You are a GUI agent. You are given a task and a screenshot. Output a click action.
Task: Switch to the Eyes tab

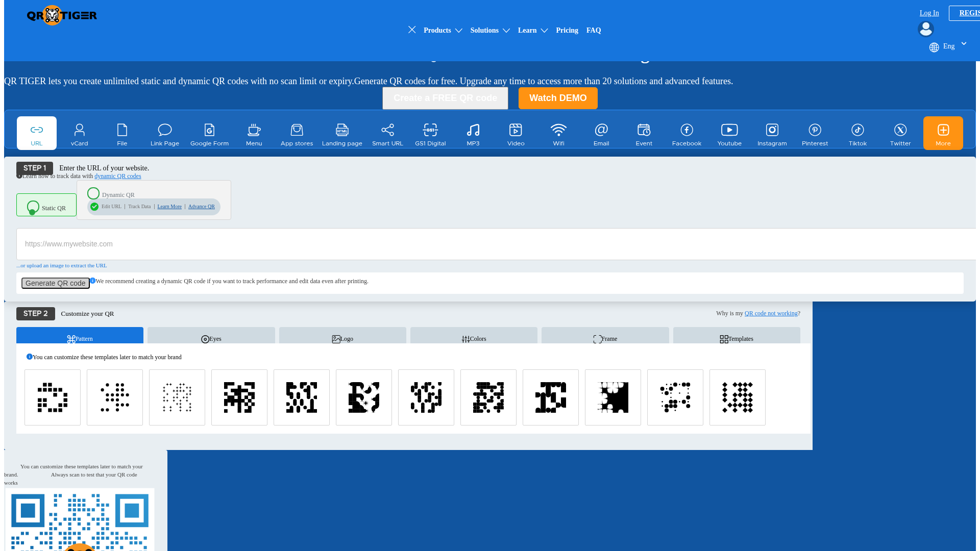tap(211, 336)
